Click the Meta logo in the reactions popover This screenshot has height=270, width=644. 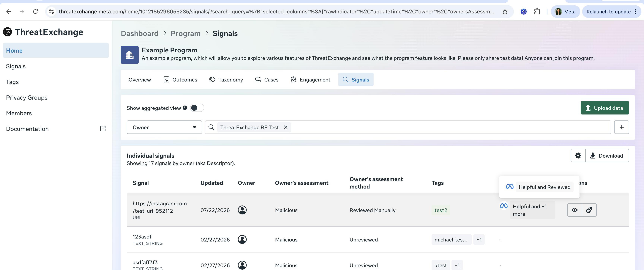click(509, 187)
